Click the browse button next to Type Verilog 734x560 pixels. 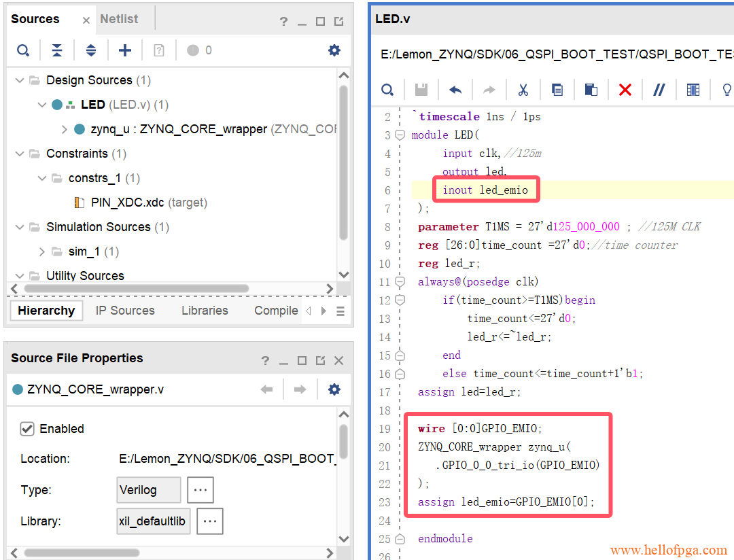(x=200, y=489)
